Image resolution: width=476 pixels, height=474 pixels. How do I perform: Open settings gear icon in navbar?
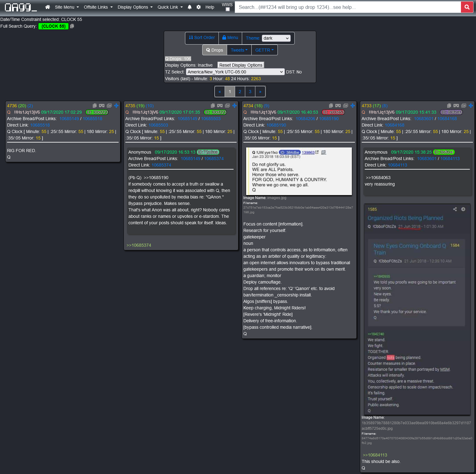point(199,7)
